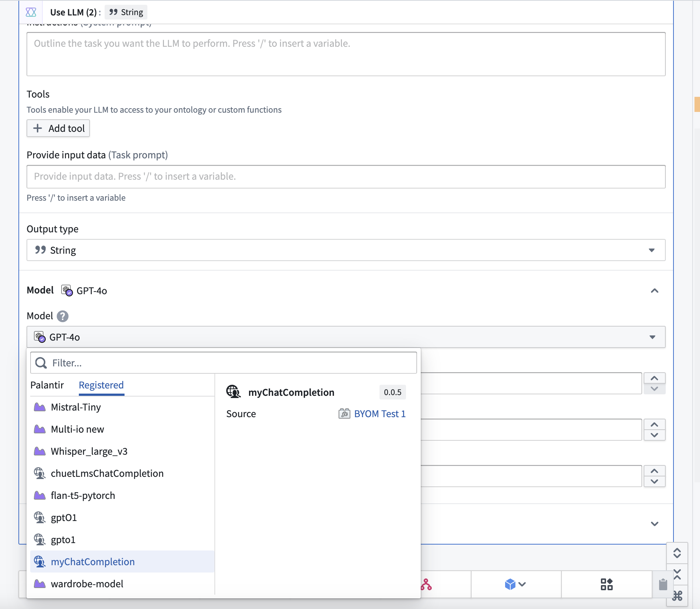Click the third numeric parameter input field
The width and height of the screenshot is (700, 609).
point(531,476)
